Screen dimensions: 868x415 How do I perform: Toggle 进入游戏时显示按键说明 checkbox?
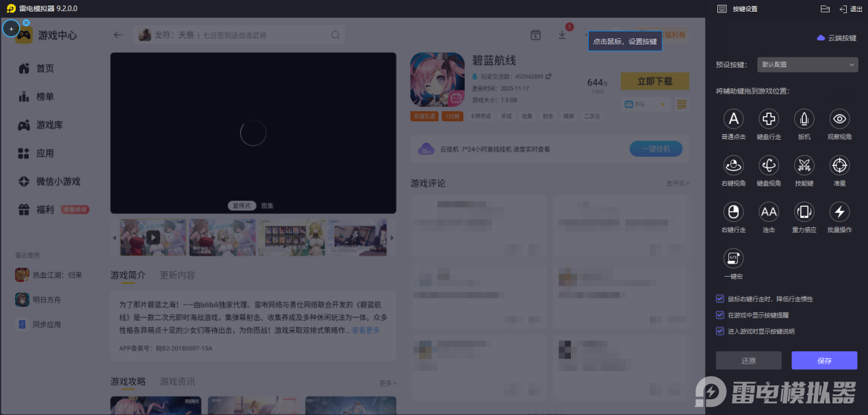tap(719, 331)
